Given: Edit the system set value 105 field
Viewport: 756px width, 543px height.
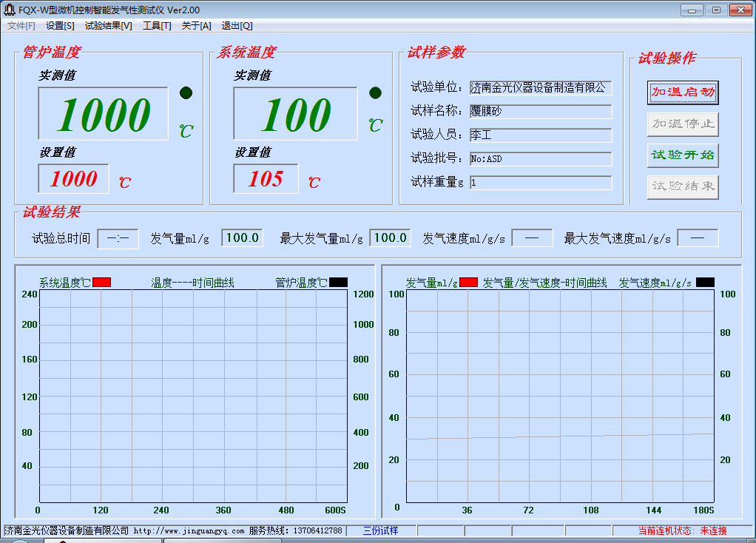Looking at the screenshot, I should [266, 178].
